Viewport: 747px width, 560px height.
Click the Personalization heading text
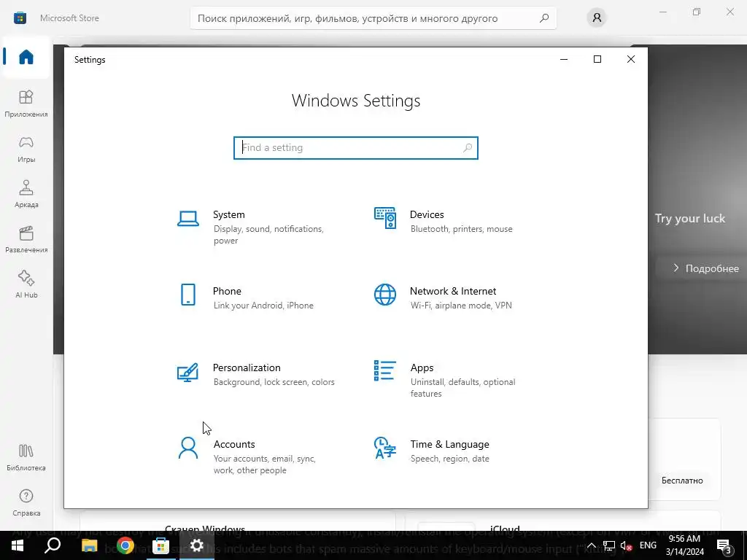[247, 367]
